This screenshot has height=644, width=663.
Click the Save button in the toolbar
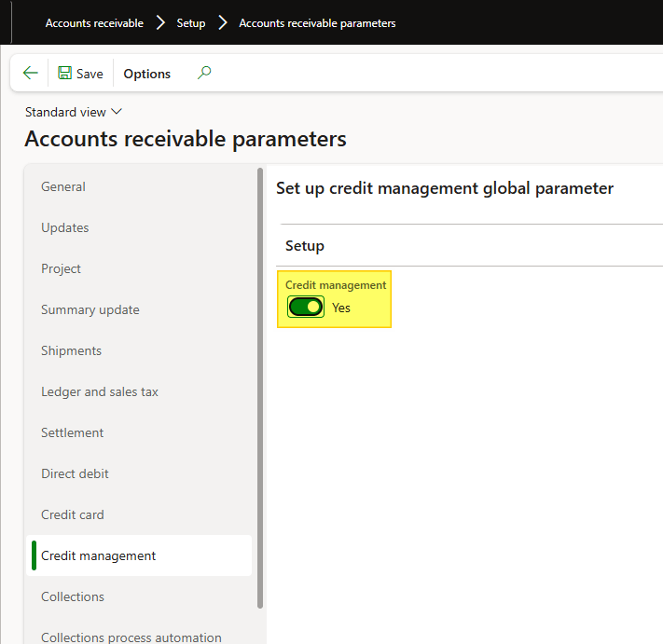click(x=80, y=74)
